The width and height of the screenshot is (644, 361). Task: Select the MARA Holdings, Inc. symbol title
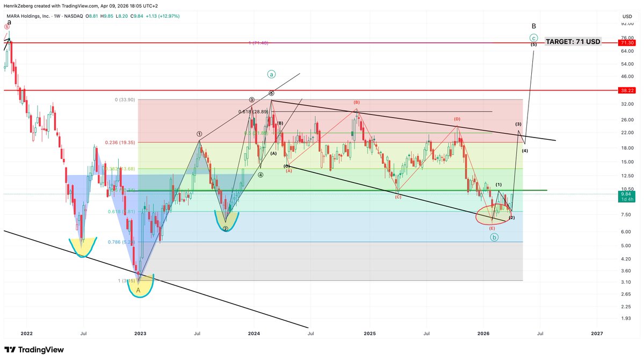28,16
